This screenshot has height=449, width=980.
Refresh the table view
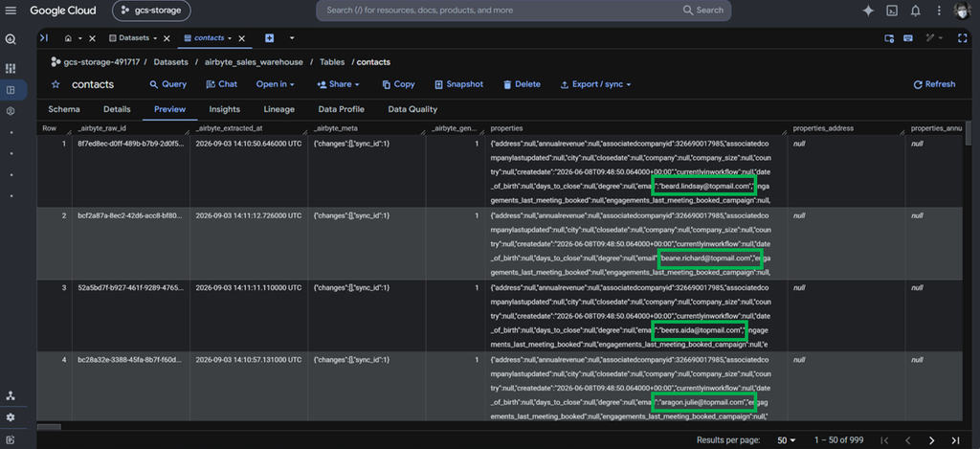tap(934, 84)
